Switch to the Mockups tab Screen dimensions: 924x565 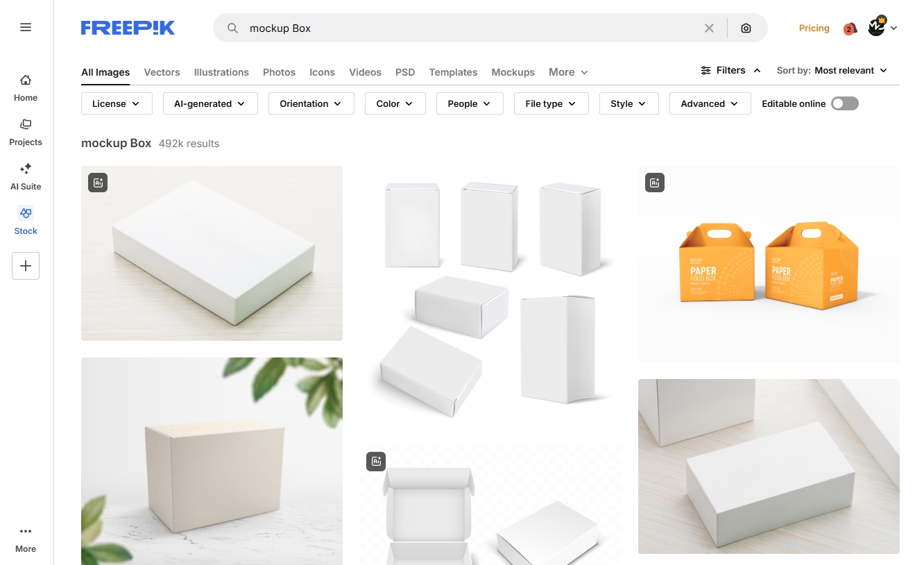513,72
